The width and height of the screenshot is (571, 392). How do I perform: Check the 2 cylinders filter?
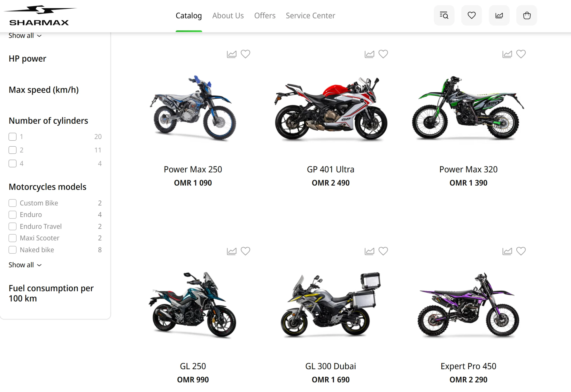click(x=13, y=150)
